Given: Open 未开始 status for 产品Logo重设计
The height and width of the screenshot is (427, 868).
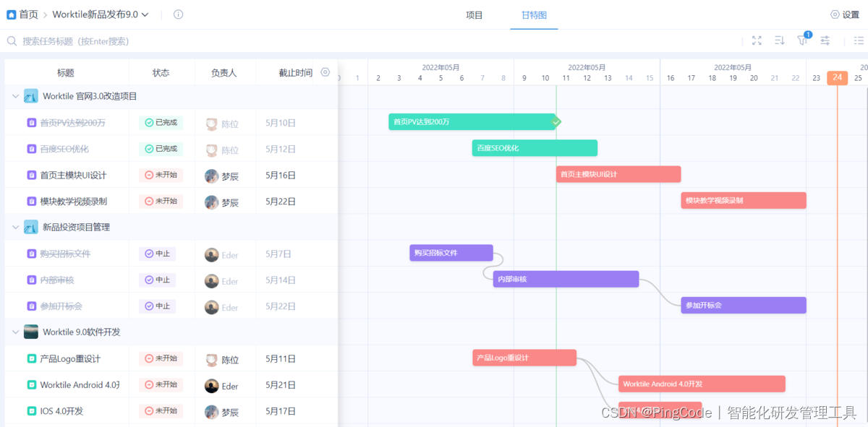Looking at the screenshot, I should point(161,358).
